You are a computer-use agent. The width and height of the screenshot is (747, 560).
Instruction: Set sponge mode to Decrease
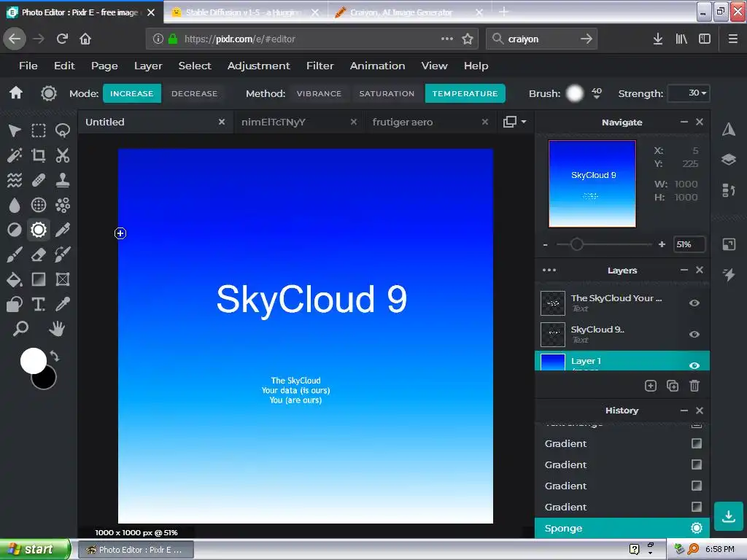tap(194, 93)
